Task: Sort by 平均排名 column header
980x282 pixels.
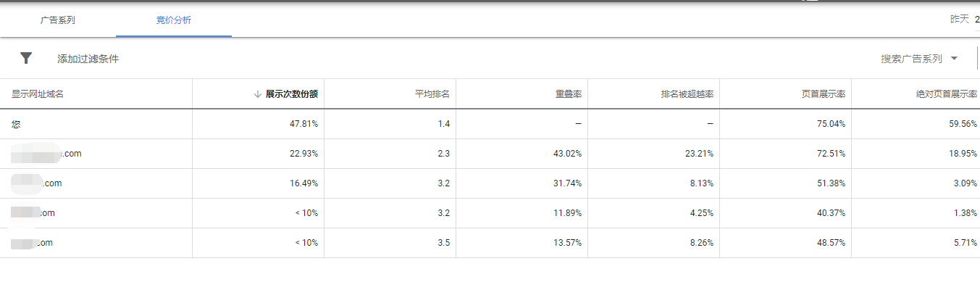Action: (x=432, y=94)
